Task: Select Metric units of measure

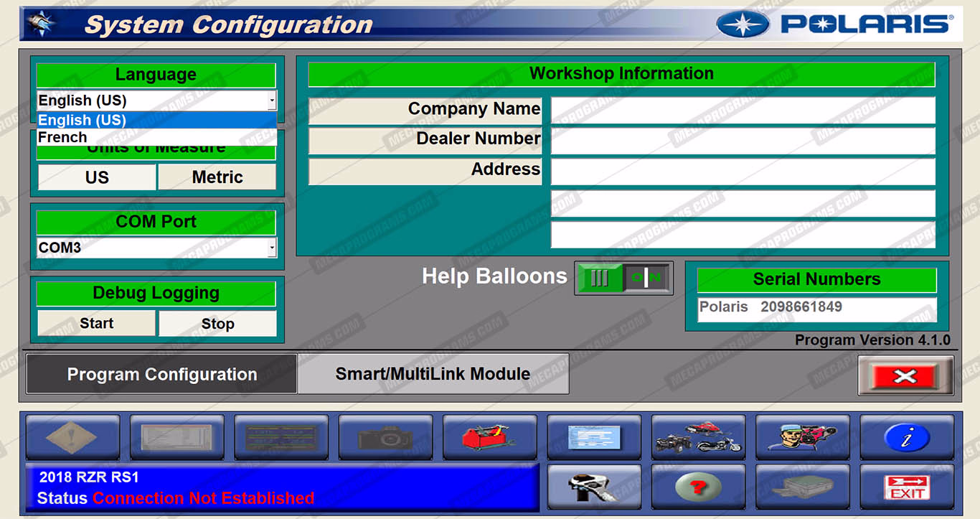Action: pyautogui.click(x=217, y=177)
